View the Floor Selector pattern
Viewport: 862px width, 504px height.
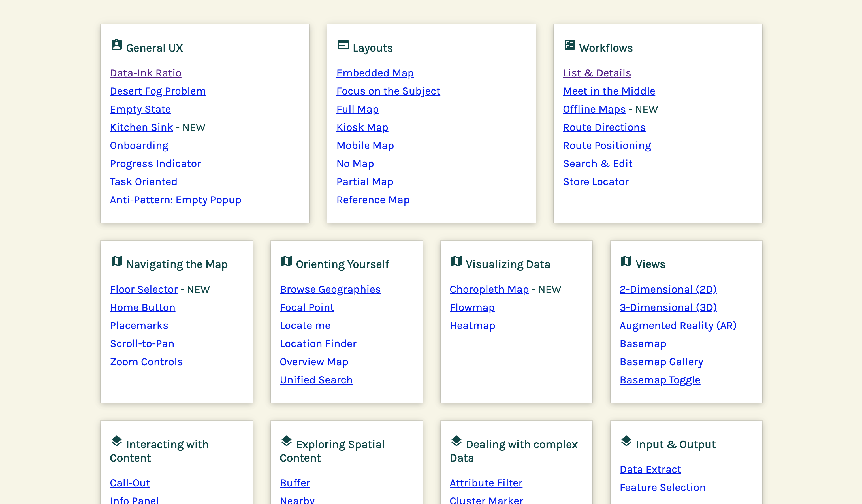(x=143, y=289)
